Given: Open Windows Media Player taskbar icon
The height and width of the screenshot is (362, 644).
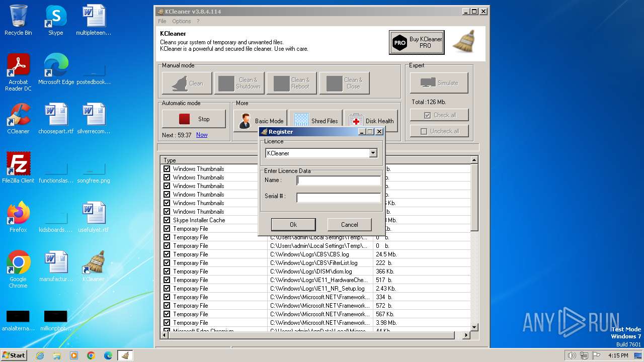Looking at the screenshot, I should [74, 355].
